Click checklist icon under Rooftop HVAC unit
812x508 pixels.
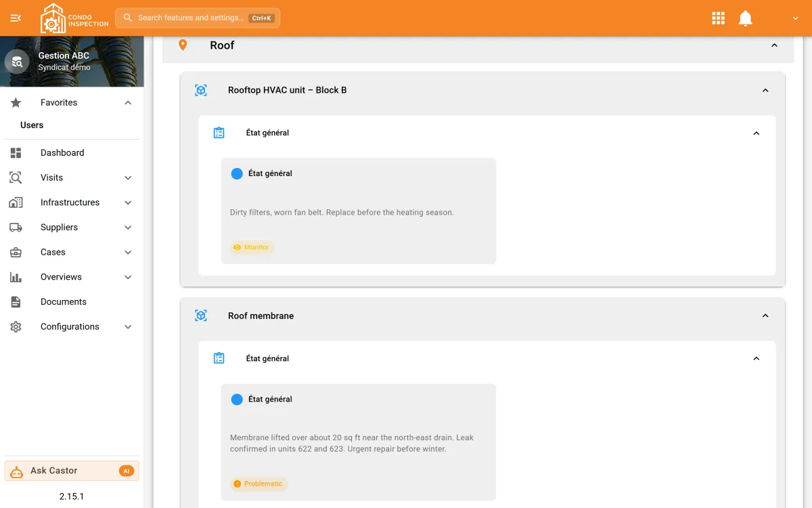click(x=219, y=133)
